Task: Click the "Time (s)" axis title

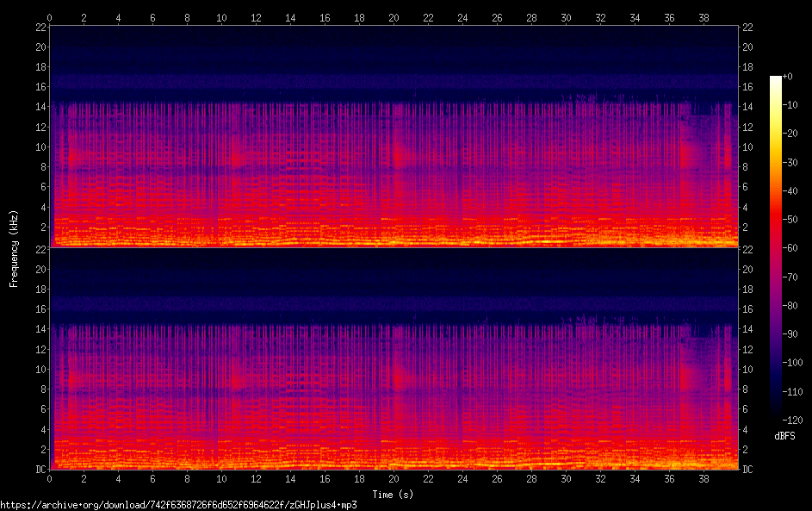Action: tap(393, 495)
